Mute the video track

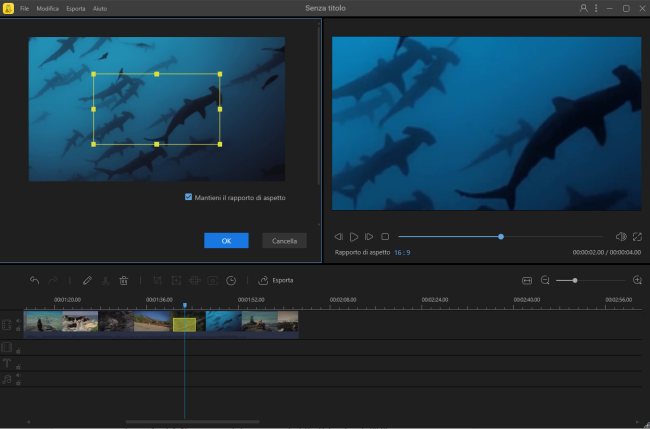coord(18,321)
